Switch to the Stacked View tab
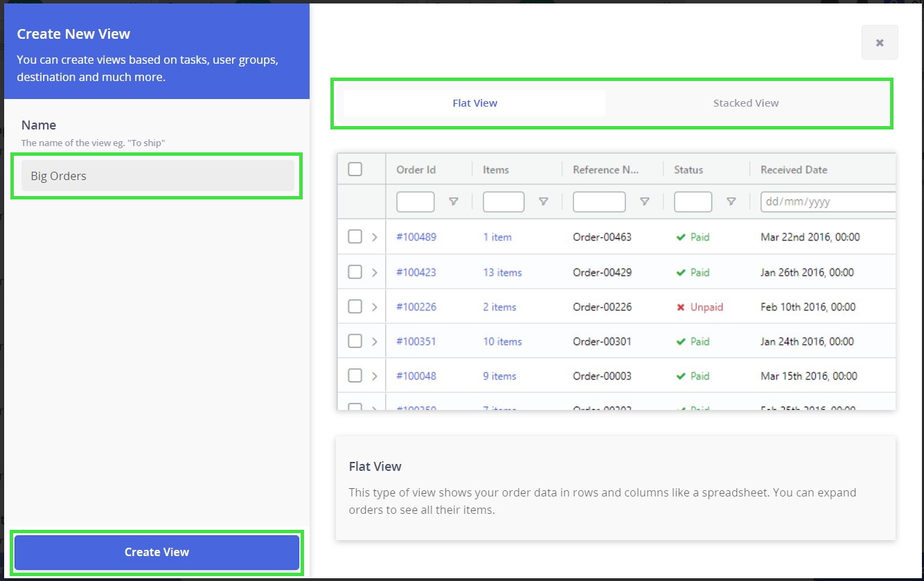This screenshot has width=924, height=581. [746, 103]
